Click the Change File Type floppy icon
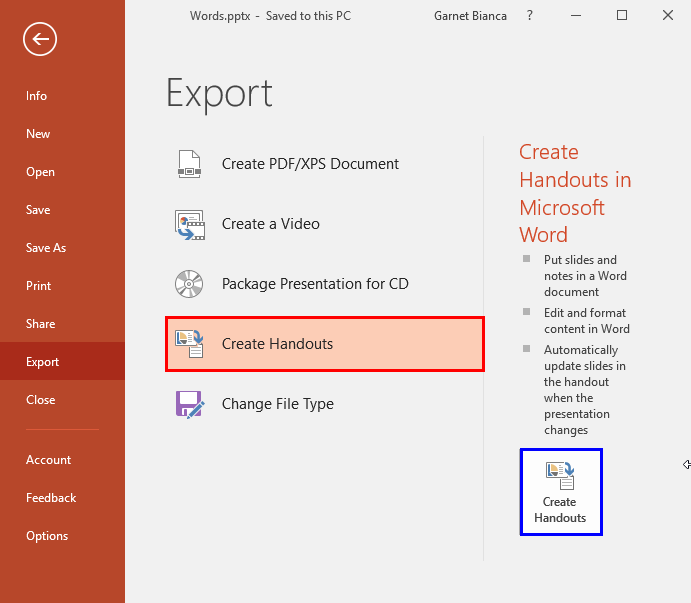691x603 pixels. 189,404
